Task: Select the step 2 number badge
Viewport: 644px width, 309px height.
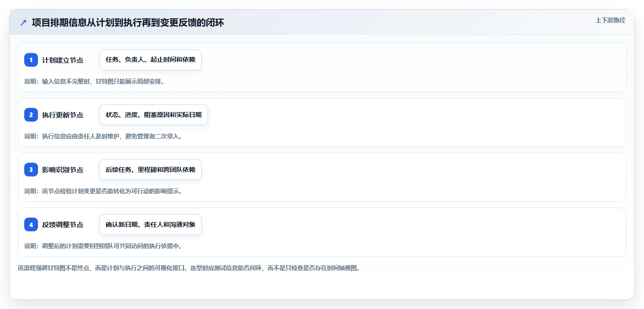Action: pyautogui.click(x=31, y=115)
